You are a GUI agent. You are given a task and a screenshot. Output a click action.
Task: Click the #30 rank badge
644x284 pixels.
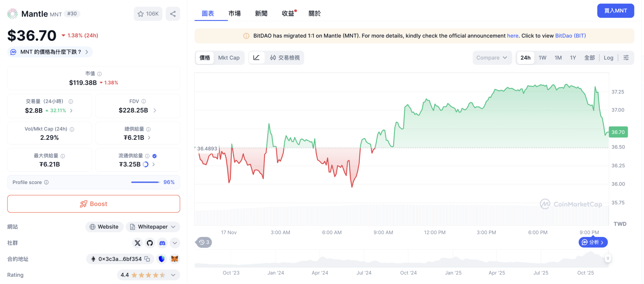point(72,14)
